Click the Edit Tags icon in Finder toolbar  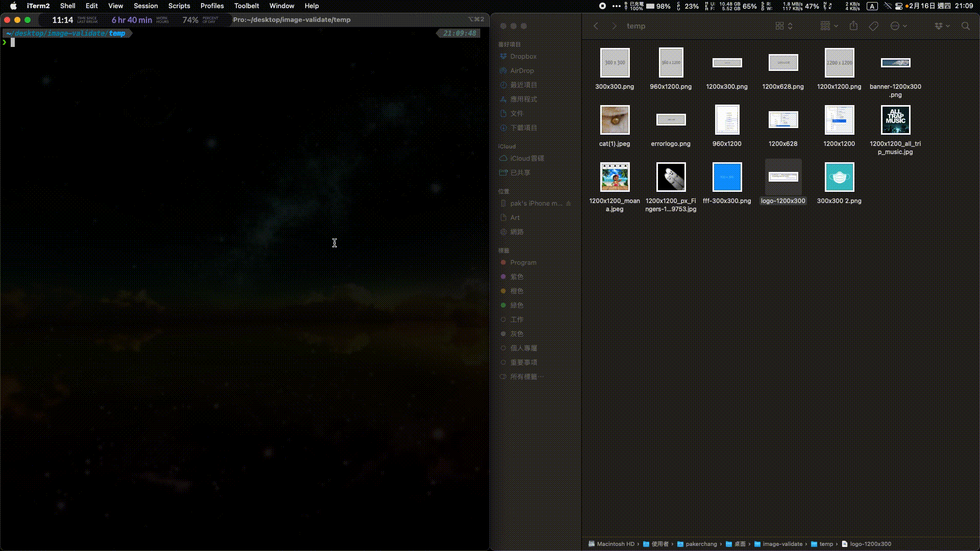[874, 26]
